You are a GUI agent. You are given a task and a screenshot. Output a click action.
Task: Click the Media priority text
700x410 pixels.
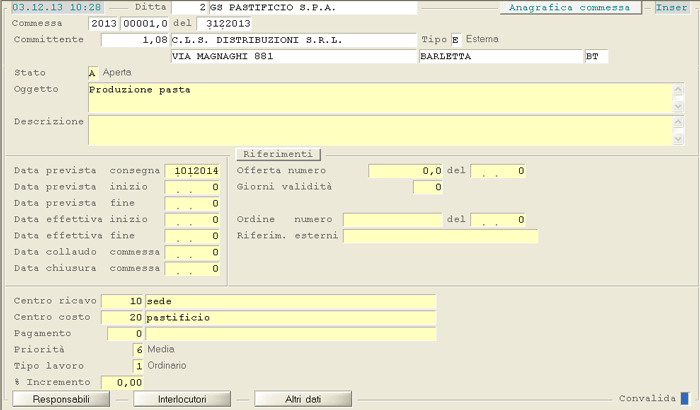point(161,349)
